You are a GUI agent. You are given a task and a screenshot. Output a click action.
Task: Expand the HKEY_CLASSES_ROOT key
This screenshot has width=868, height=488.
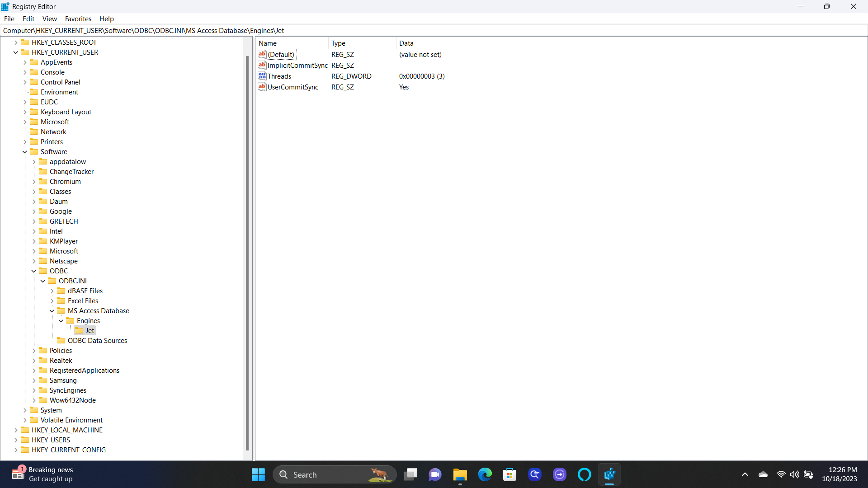pos(16,42)
